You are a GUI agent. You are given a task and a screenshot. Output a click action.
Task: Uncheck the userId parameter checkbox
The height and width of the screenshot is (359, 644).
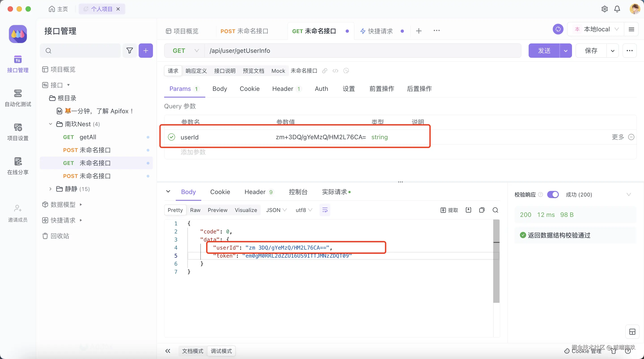(x=171, y=137)
